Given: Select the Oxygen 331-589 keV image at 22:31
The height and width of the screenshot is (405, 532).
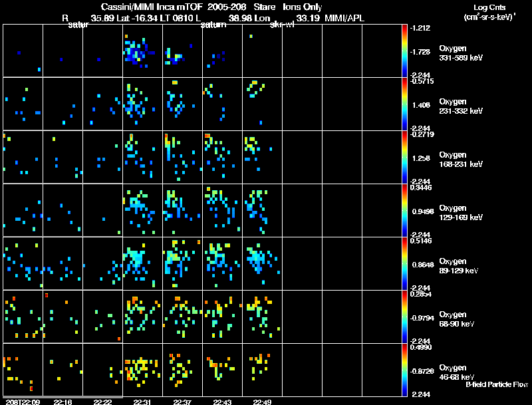Looking at the screenshot, I should [142, 51].
